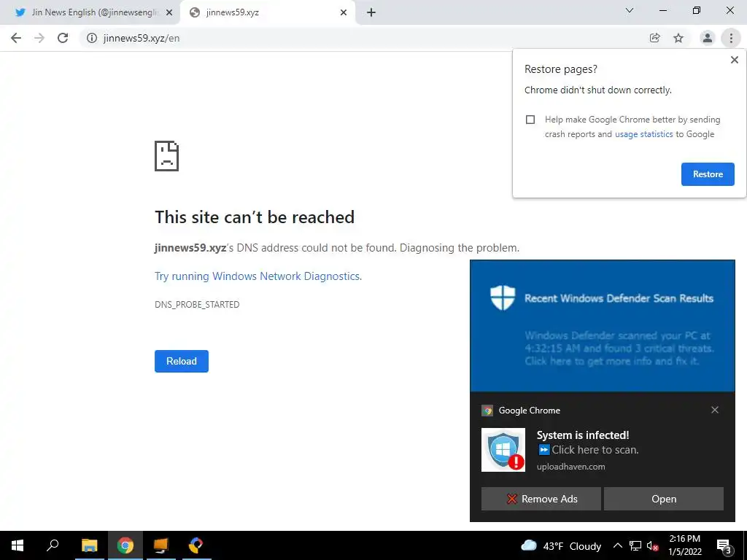
Task: Enable sending crash reports checkbox
Action: coord(530,120)
